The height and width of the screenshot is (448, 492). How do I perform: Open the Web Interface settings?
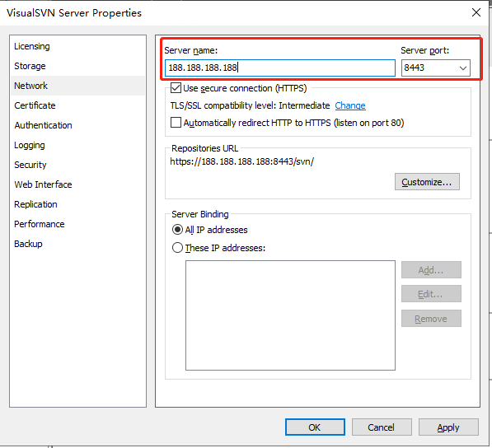[x=43, y=184]
